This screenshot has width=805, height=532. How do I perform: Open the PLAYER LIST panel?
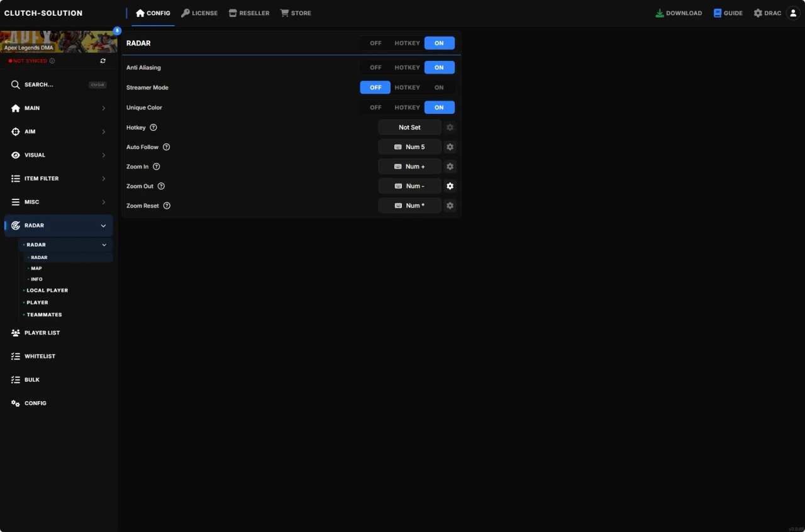pyautogui.click(x=42, y=333)
